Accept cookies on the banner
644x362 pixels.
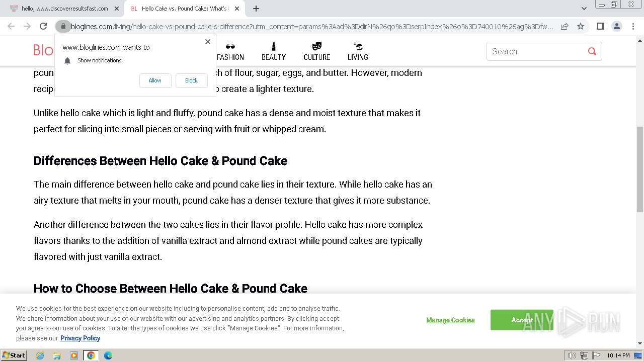click(521, 320)
